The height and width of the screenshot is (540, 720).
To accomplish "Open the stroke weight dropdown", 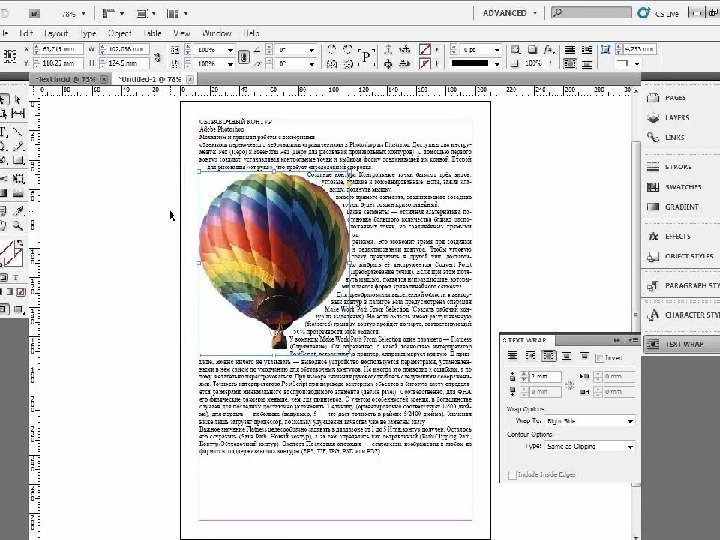I will [x=497, y=50].
